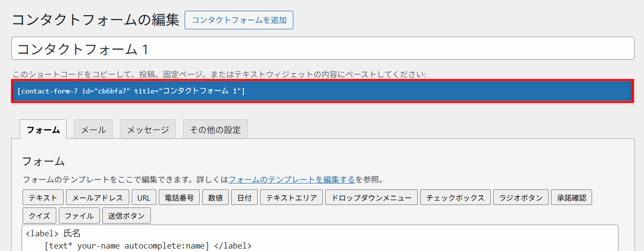This screenshot has height=251, width=644.
Task: Click inside the form template textarea
Action: coord(320,238)
